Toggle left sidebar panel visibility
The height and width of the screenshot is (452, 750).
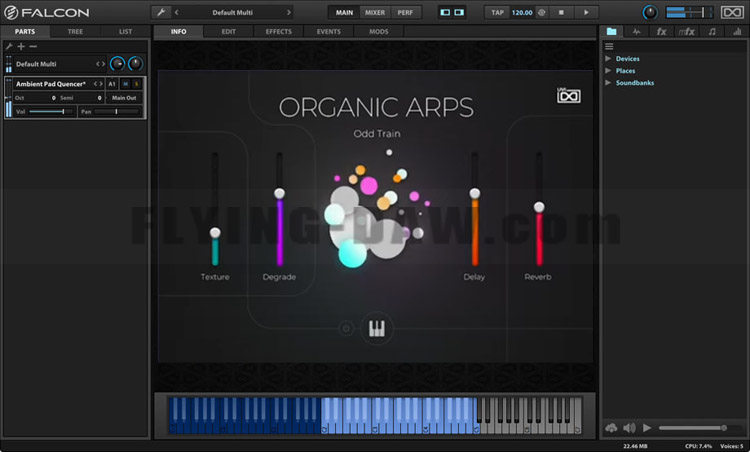[445, 12]
